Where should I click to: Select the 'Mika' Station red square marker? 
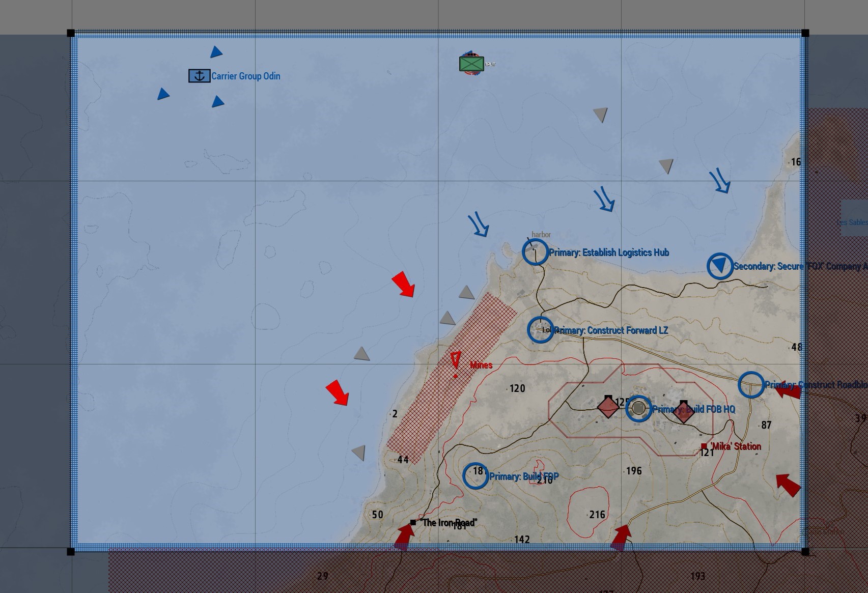(x=704, y=446)
